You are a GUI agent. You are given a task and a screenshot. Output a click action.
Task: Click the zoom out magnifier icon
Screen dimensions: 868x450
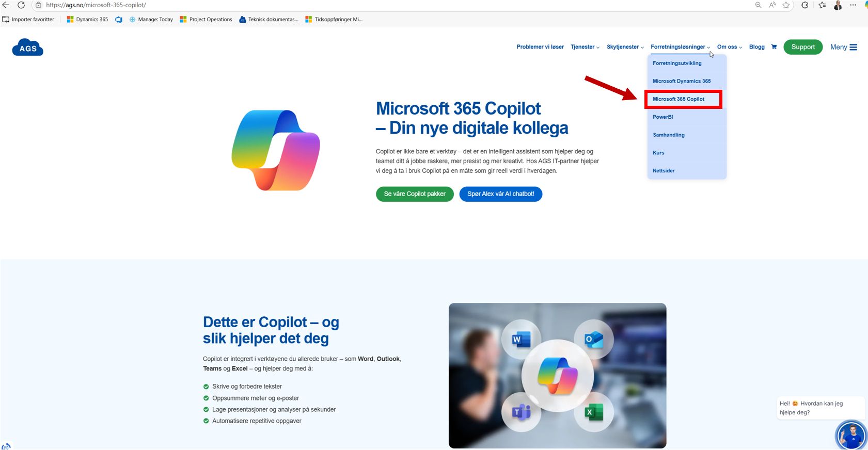click(x=758, y=5)
